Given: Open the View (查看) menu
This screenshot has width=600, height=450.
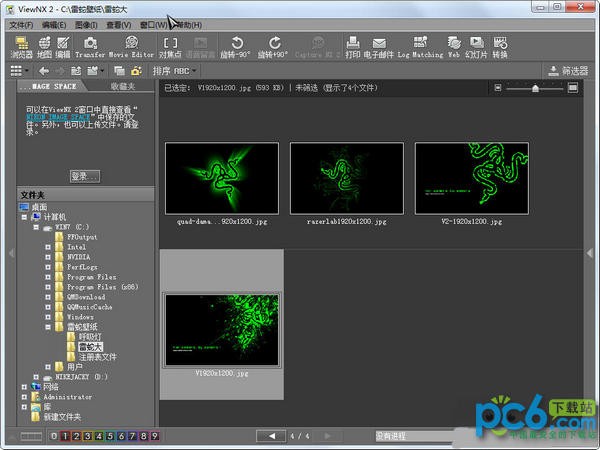Looking at the screenshot, I should pyautogui.click(x=119, y=25).
